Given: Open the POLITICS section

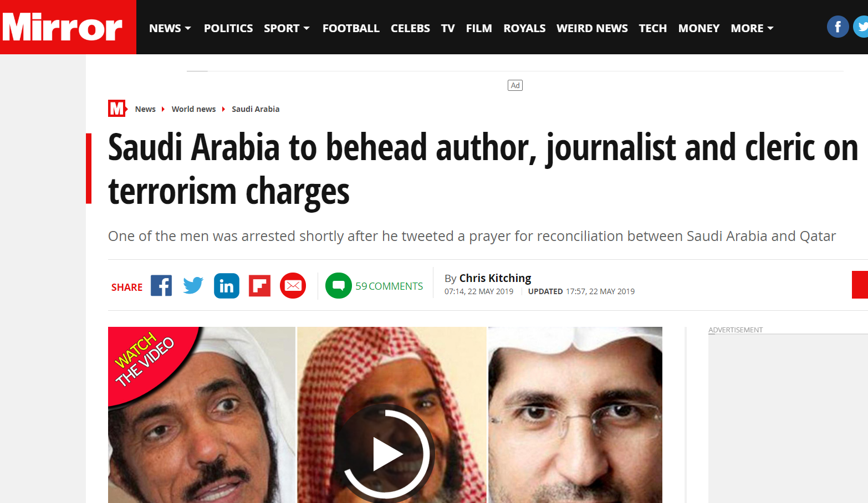Looking at the screenshot, I should click(228, 28).
